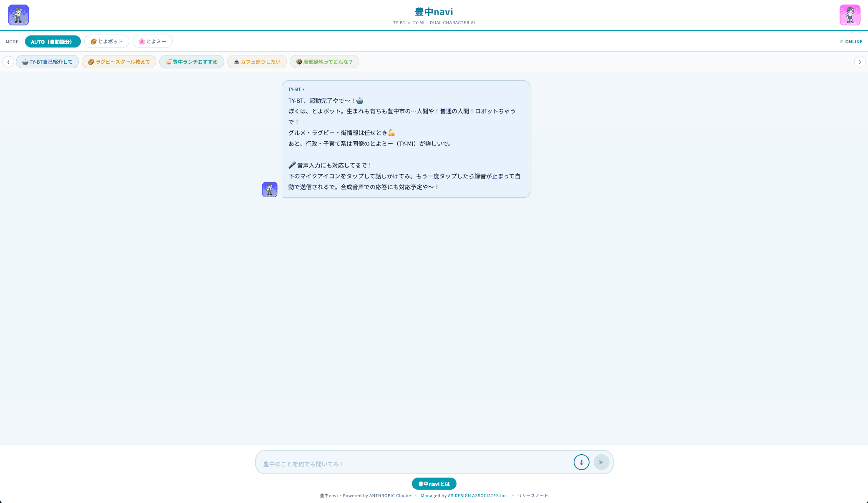Choose the TY-BT自己紹介して suggestion chip
Image resolution: width=868 pixels, height=503 pixels.
47,62
